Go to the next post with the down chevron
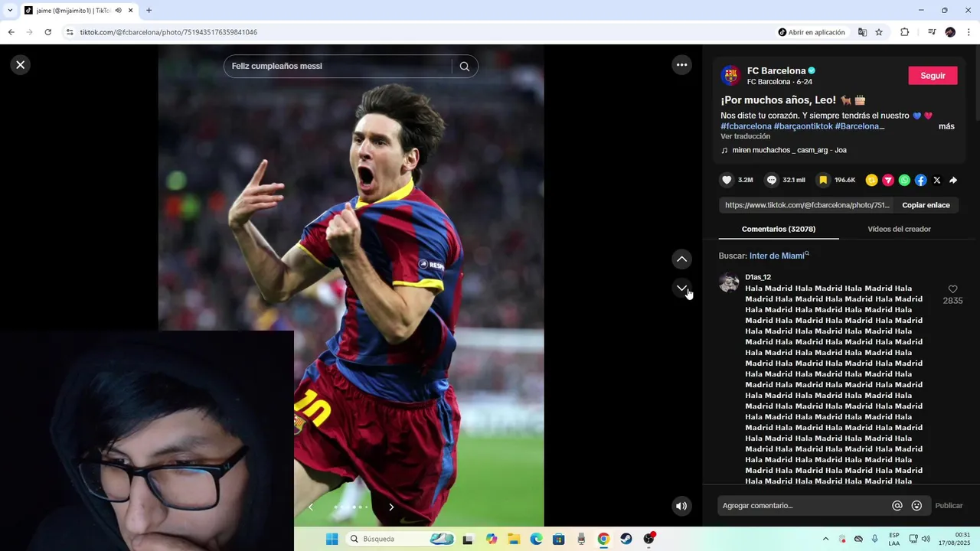This screenshot has height=551, width=980. click(x=681, y=288)
